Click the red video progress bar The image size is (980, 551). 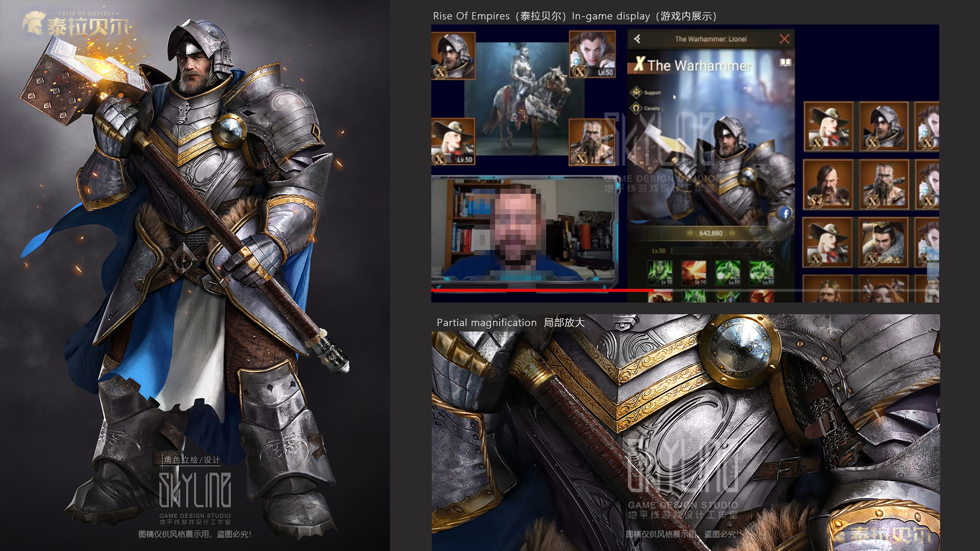[x=543, y=290]
